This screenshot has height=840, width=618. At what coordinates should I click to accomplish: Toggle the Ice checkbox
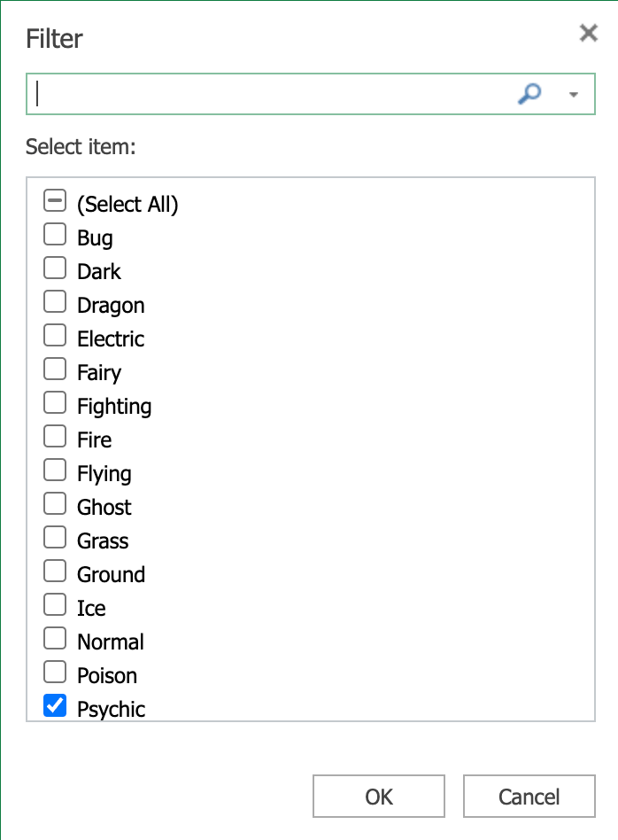(55, 604)
